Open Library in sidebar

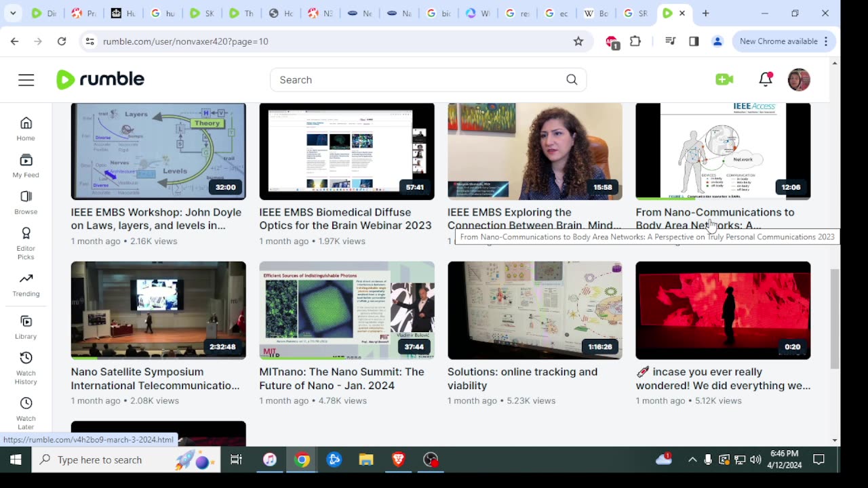click(26, 327)
